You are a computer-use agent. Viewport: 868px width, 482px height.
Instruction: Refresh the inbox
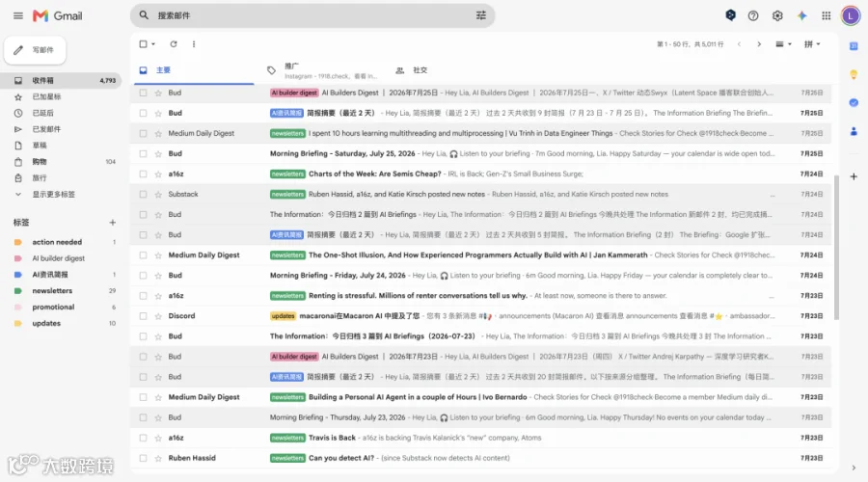(174, 43)
